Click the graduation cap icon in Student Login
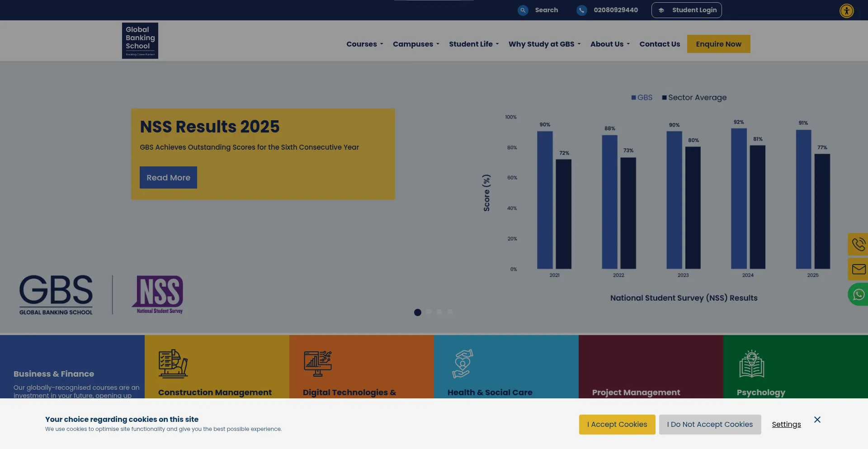Image resolution: width=868 pixels, height=449 pixels. coord(661,10)
